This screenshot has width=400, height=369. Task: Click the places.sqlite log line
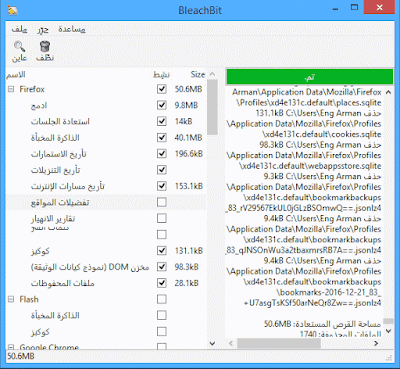[x=309, y=103]
